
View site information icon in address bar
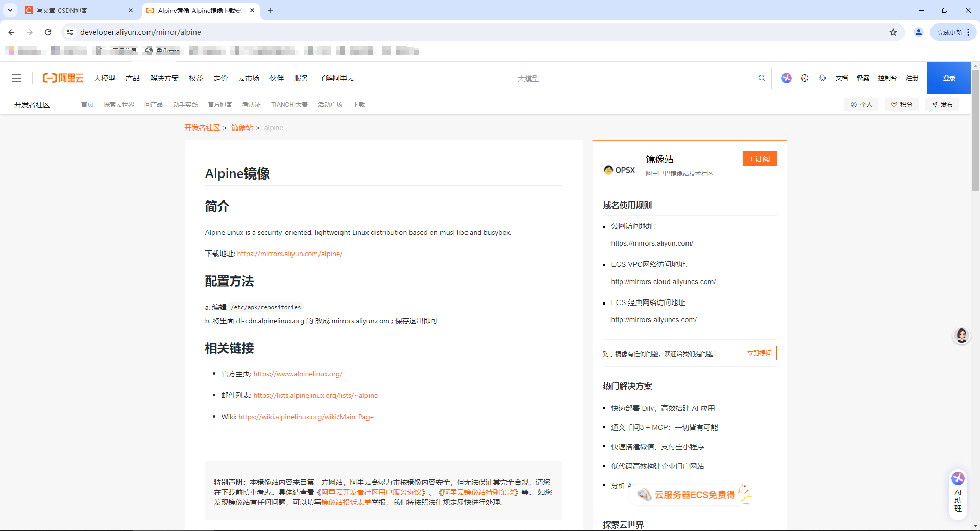point(70,32)
